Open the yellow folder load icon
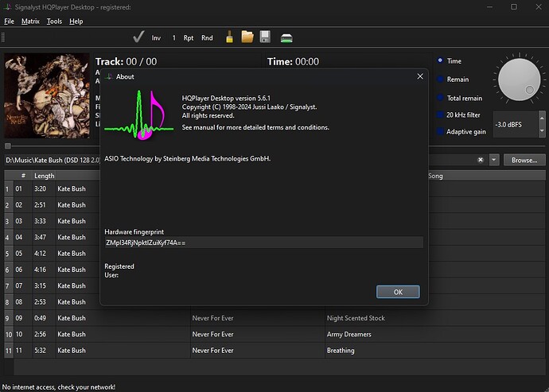This screenshot has width=549, height=392. coord(247,37)
